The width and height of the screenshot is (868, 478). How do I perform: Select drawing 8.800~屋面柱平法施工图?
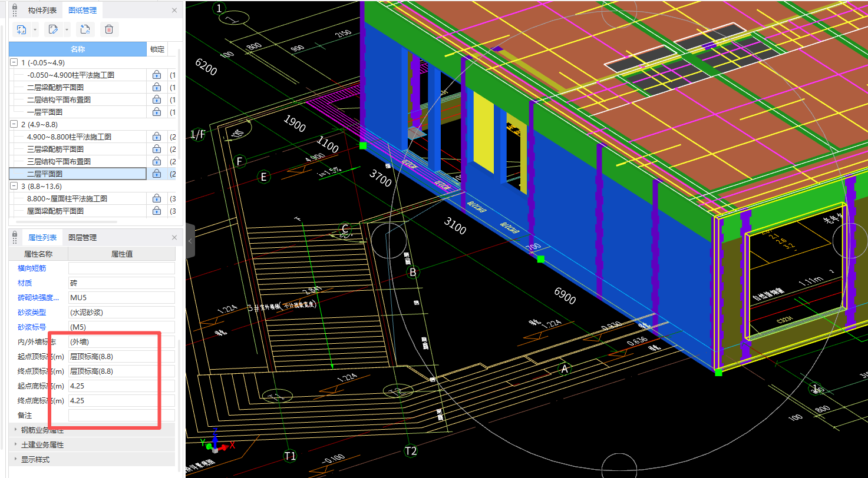coord(68,198)
